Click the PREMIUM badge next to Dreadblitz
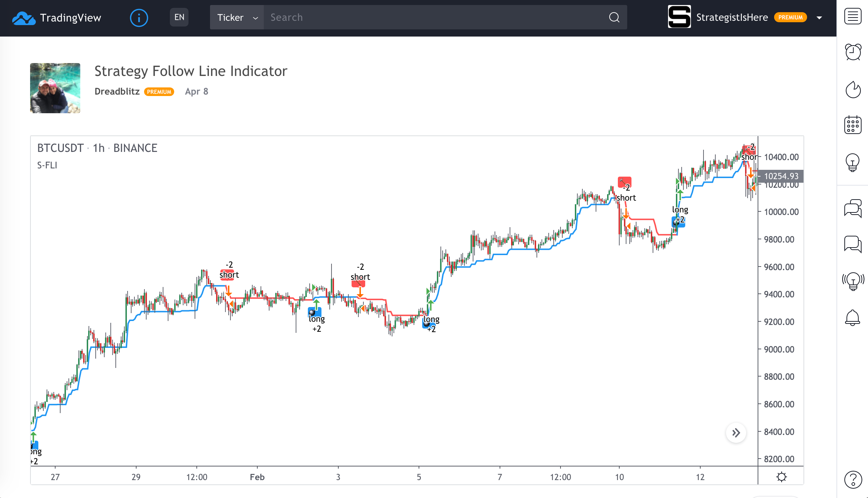 pos(159,92)
